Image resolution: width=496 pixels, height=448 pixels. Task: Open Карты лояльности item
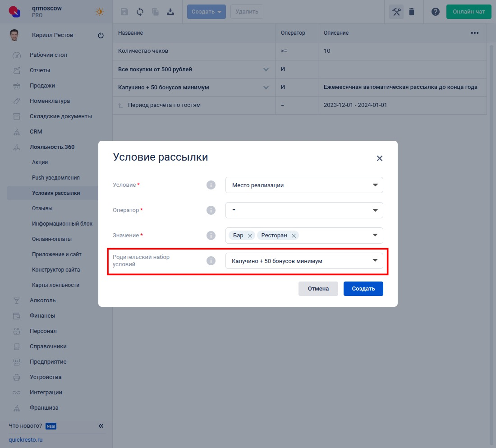click(x=55, y=285)
